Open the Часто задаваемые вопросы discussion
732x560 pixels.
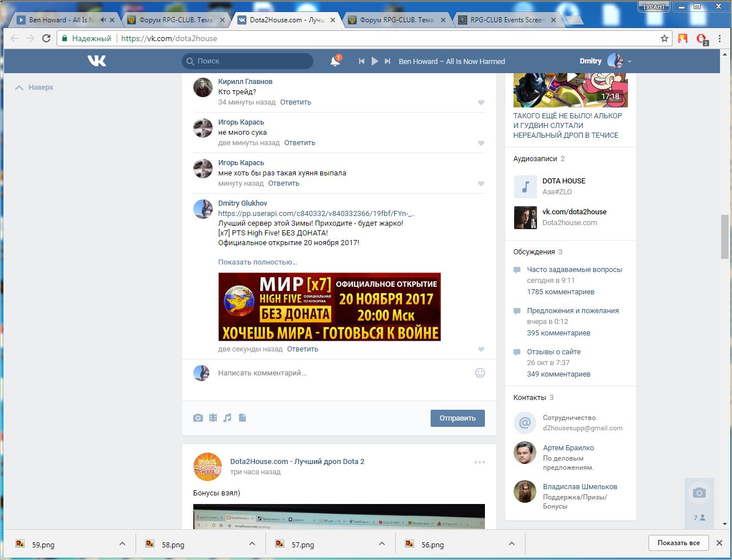tap(575, 270)
